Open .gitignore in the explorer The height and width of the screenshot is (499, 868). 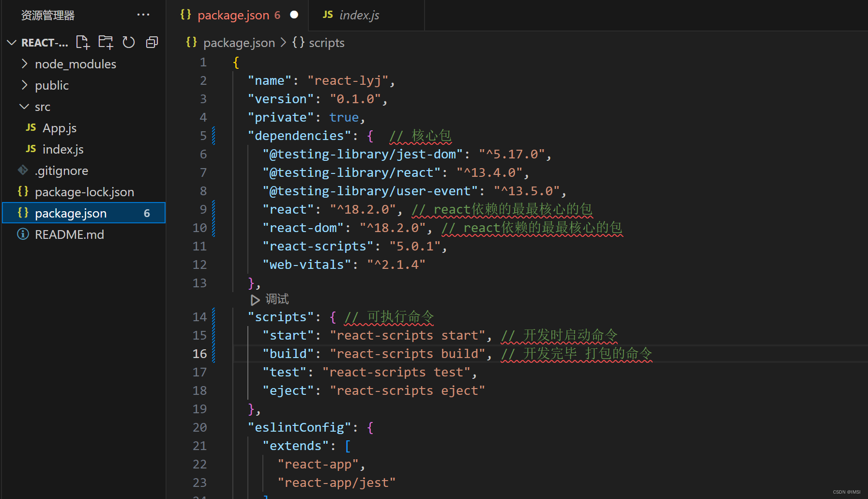pyautogui.click(x=61, y=171)
